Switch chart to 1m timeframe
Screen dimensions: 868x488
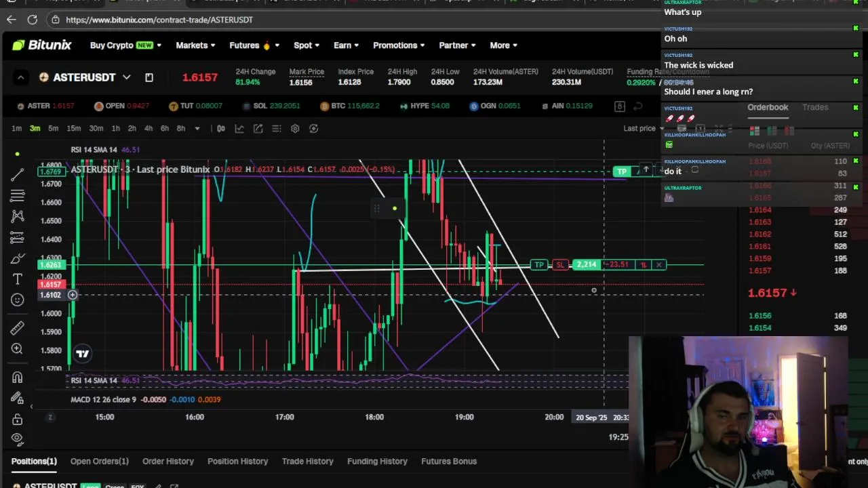coord(16,128)
